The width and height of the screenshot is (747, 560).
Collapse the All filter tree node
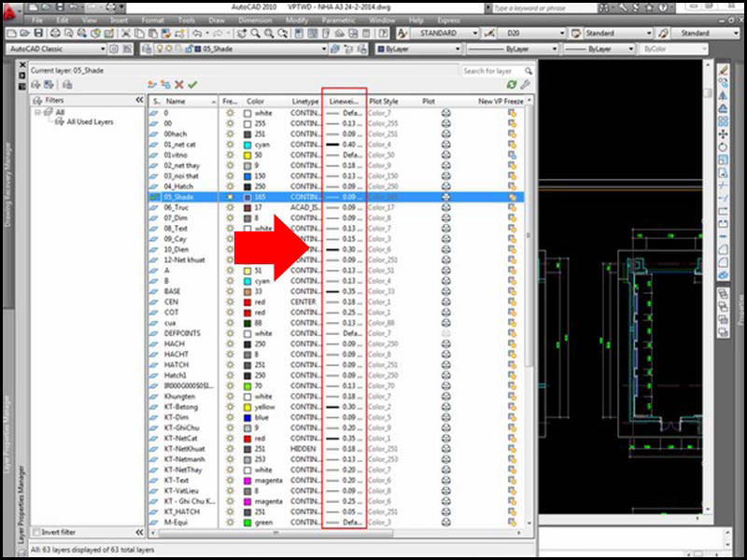tap(38, 112)
